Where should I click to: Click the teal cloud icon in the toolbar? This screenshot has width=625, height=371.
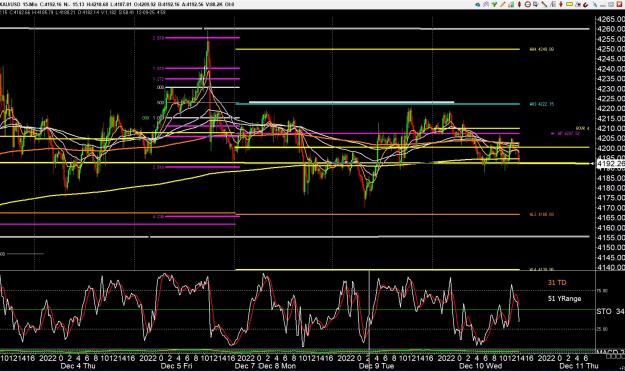(478, 4)
